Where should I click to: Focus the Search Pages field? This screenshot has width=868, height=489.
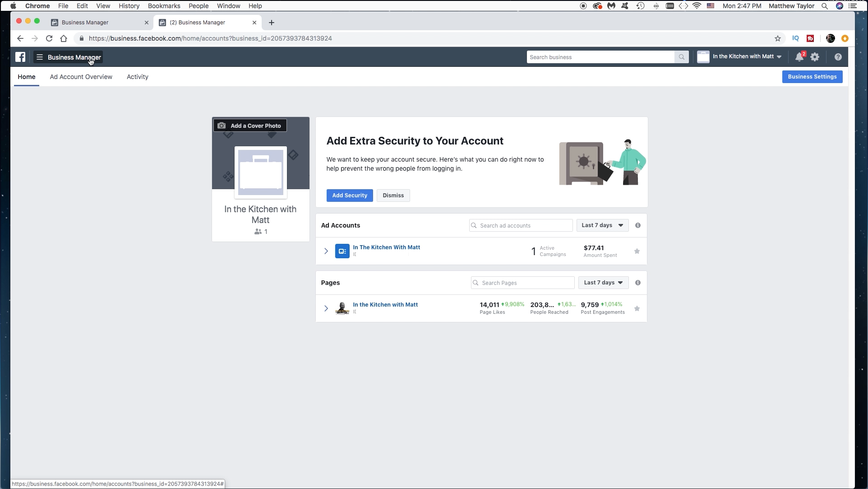[522, 283]
